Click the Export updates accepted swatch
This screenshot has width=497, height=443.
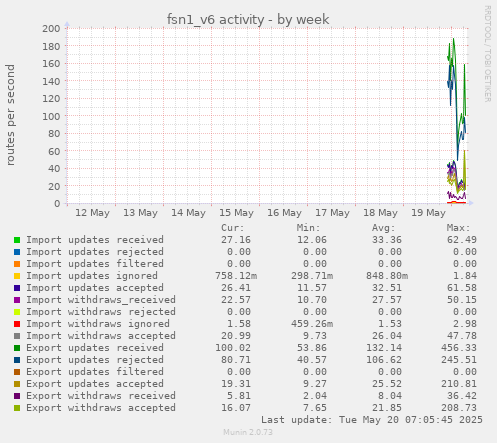tap(17, 384)
